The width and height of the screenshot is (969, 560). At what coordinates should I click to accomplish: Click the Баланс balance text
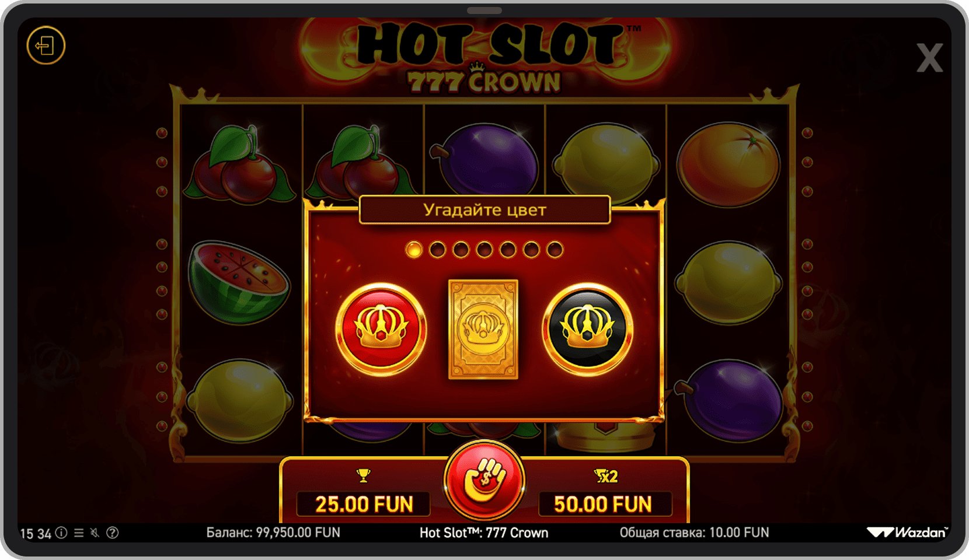[x=273, y=533]
